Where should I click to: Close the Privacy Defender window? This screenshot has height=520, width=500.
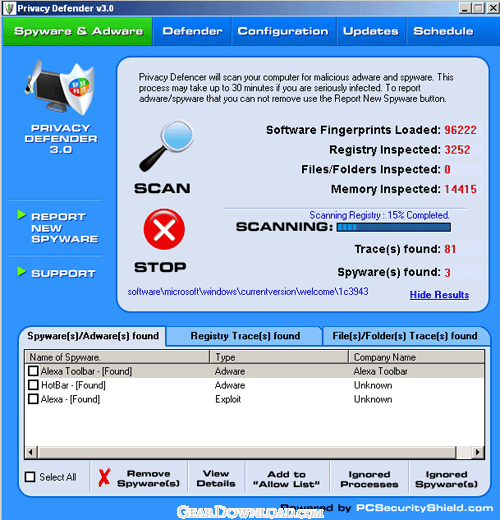click(x=493, y=8)
